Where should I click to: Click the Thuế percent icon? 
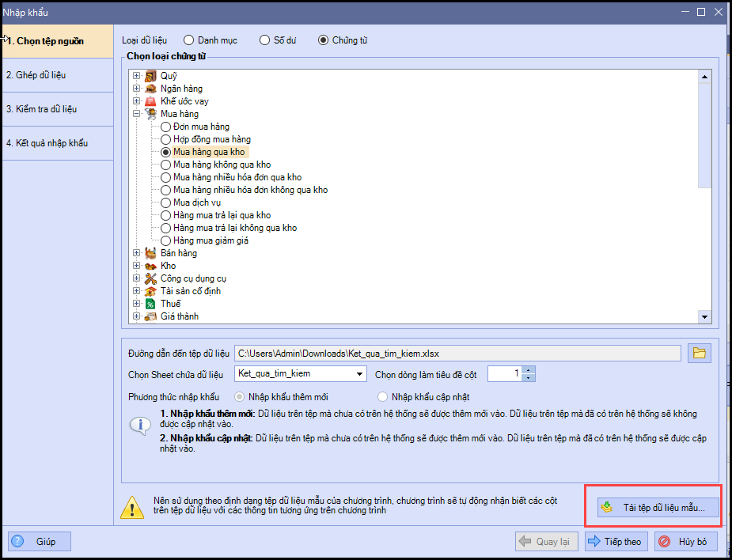point(150,304)
